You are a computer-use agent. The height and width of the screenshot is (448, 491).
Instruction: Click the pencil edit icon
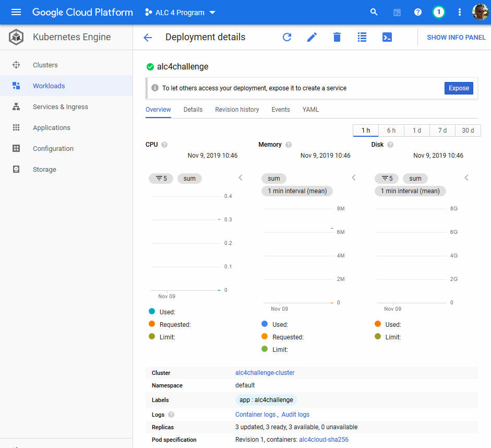coord(312,37)
